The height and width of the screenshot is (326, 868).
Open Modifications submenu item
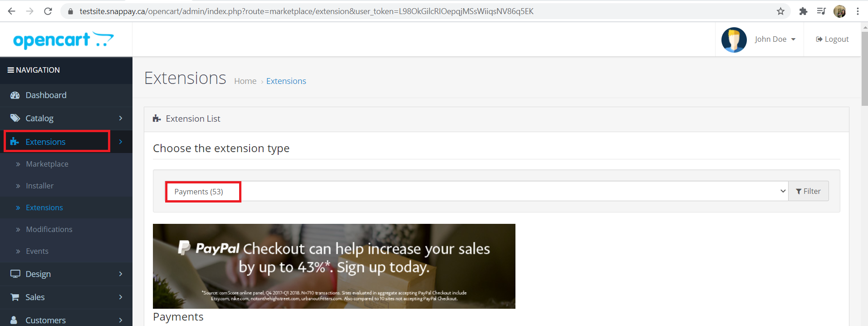point(49,229)
